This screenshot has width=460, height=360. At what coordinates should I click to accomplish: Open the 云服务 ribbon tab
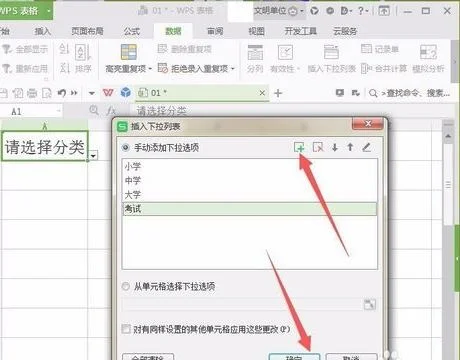pos(345,31)
